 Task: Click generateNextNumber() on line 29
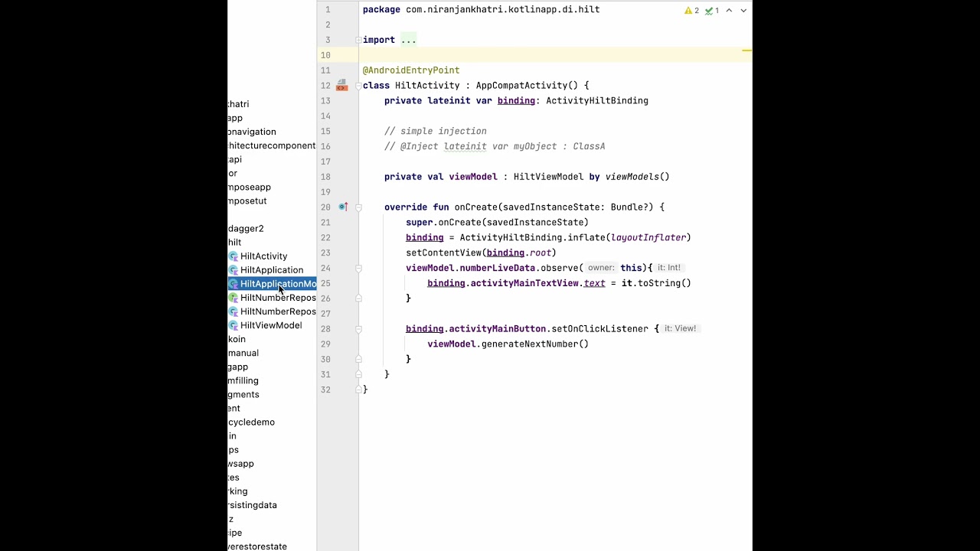click(x=535, y=344)
